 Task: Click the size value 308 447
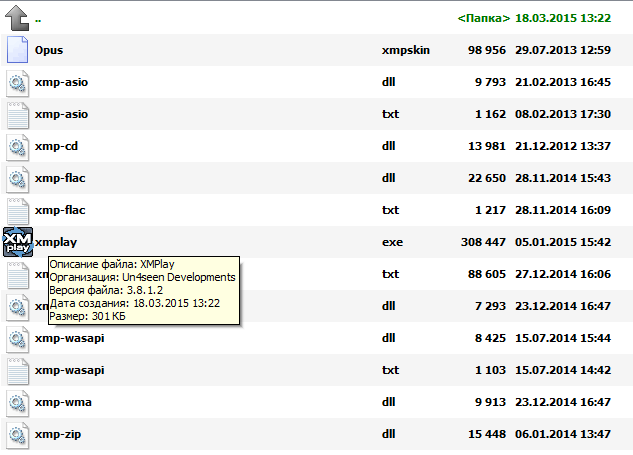(x=483, y=242)
